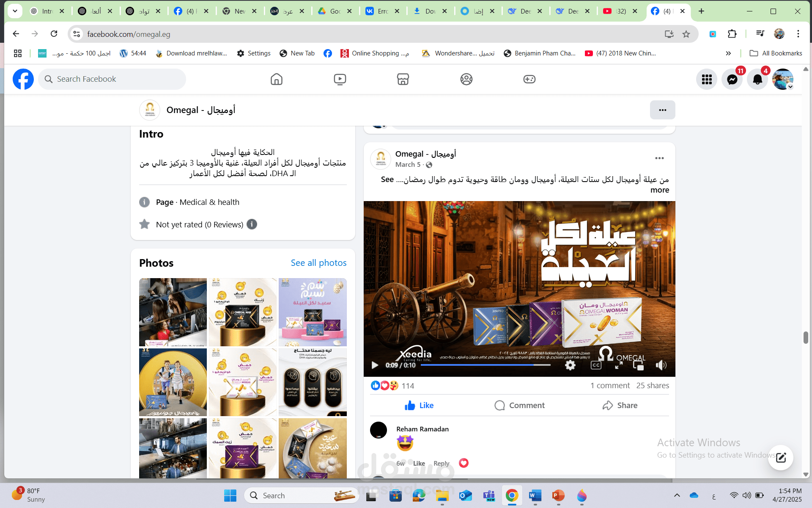
Task: Click the Search Facebook field
Action: [112, 79]
